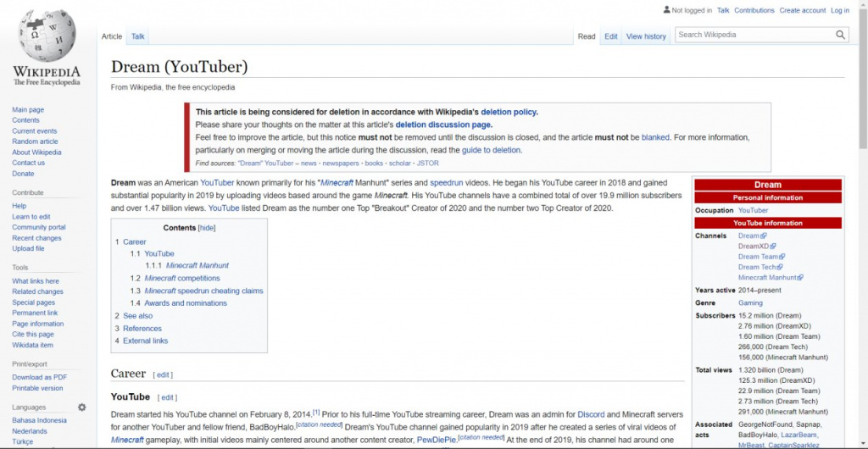The image size is (868, 449).
Task: Jump to Career in Contents
Action: click(x=135, y=241)
